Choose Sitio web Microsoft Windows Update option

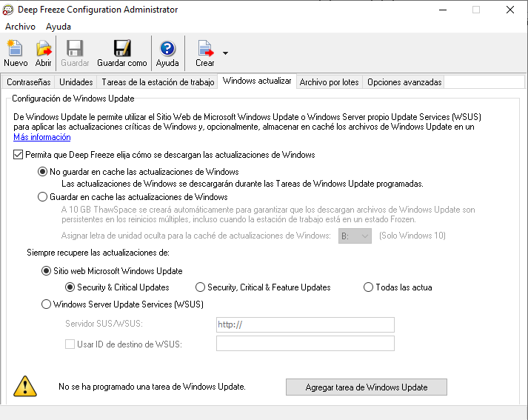click(x=46, y=271)
